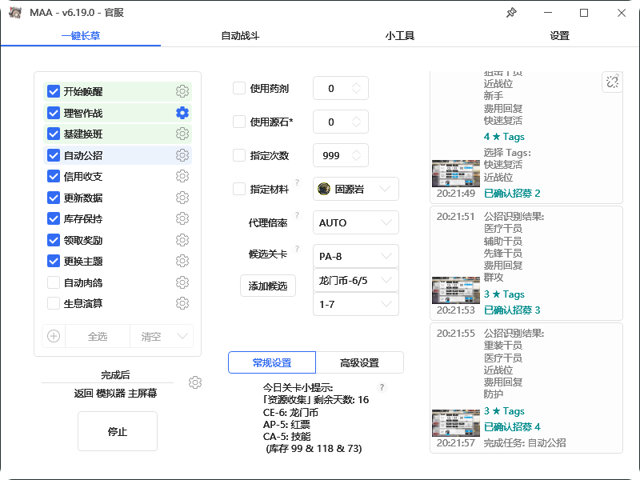Enable the 生息演算 task checkbox

pos(53,303)
